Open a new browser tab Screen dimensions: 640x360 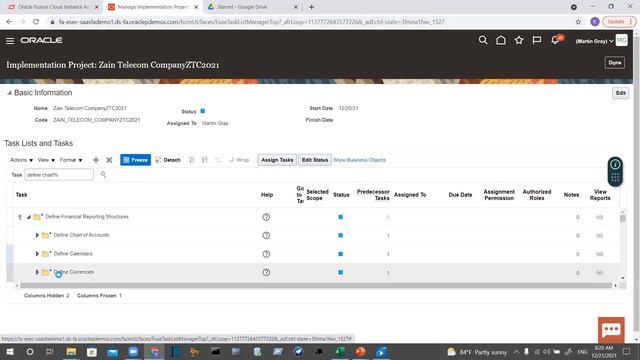pos(311,7)
